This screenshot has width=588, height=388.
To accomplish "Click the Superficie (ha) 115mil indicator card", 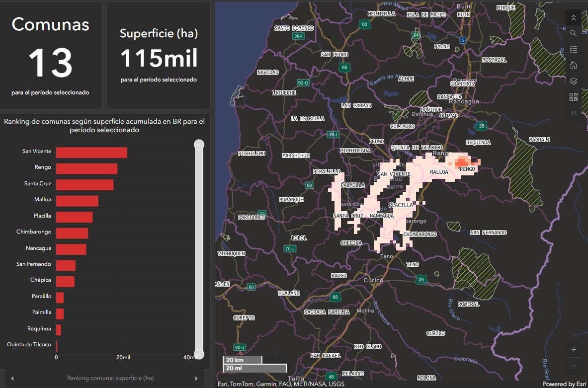I will [x=159, y=55].
